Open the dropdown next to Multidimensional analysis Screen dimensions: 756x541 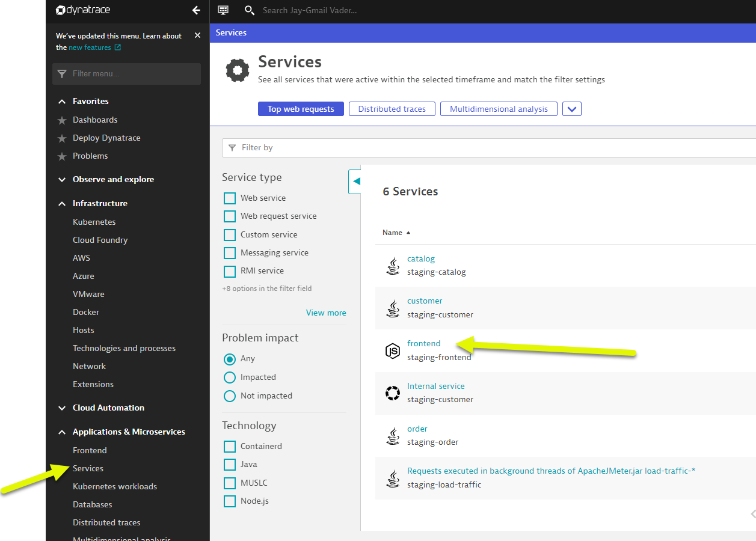[x=572, y=109]
